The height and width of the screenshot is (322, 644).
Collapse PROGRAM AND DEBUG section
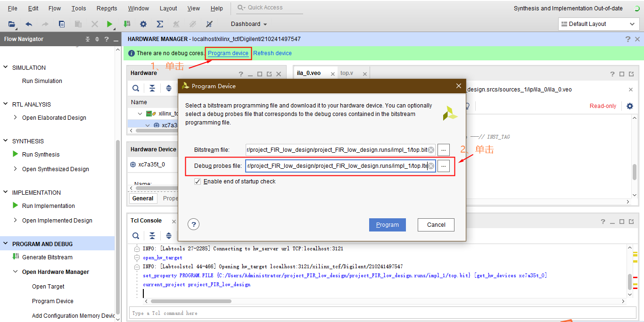(x=6, y=244)
